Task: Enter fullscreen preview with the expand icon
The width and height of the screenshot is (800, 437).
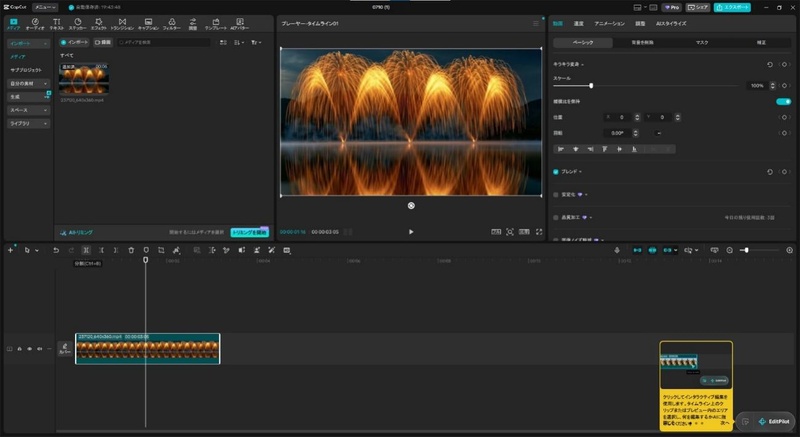Action: pyautogui.click(x=539, y=232)
